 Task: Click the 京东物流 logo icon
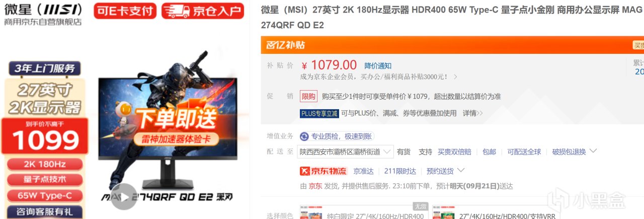click(323, 171)
